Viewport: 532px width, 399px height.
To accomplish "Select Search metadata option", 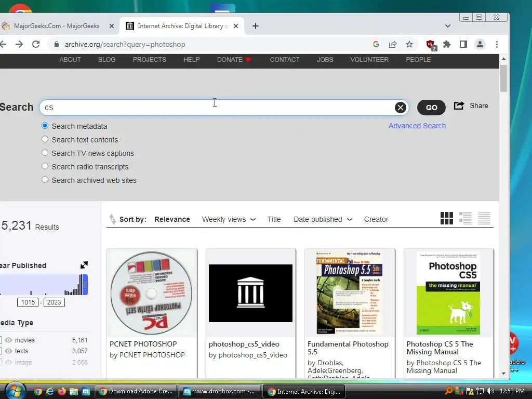I will [x=45, y=126].
